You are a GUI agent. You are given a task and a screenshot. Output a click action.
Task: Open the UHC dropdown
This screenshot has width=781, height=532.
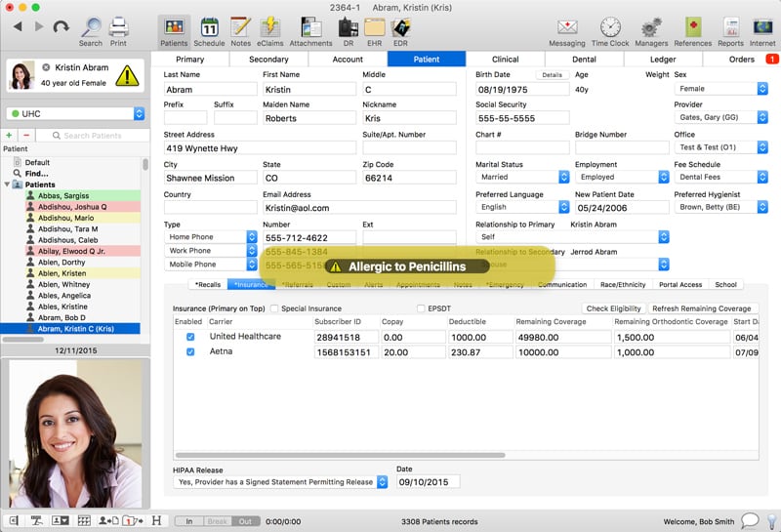tap(76, 113)
